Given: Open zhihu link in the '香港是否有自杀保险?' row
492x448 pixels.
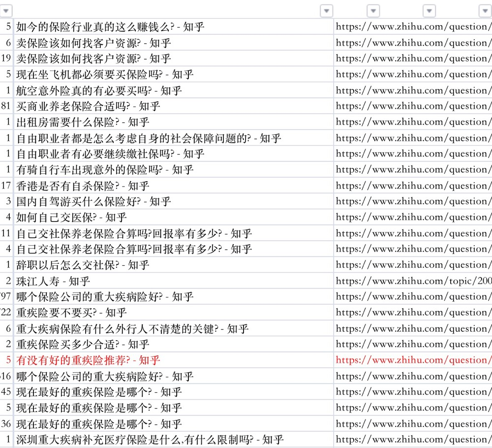Looking at the screenshot, I should (x=414, y=186).
